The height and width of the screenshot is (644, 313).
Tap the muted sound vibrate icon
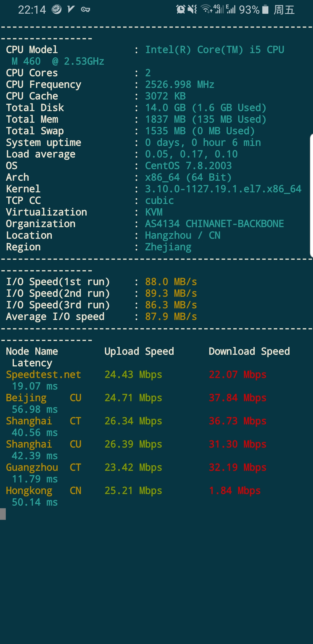[x=192, y=9]
